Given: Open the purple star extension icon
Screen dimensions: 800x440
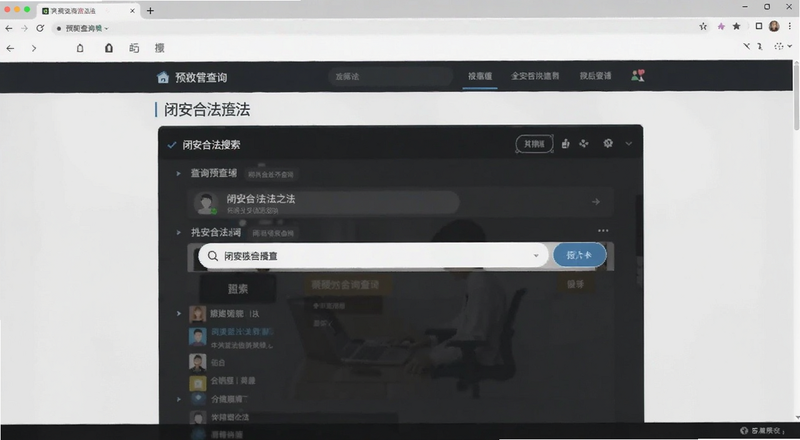Looking at the screenshot, I should pyautogui.click(x=721, y=27).
